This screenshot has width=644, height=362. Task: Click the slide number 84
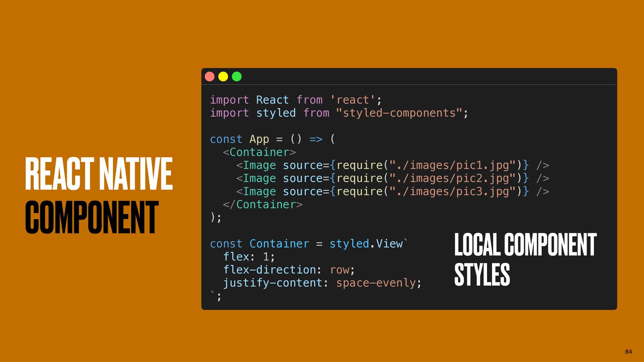tap(629, 352)
